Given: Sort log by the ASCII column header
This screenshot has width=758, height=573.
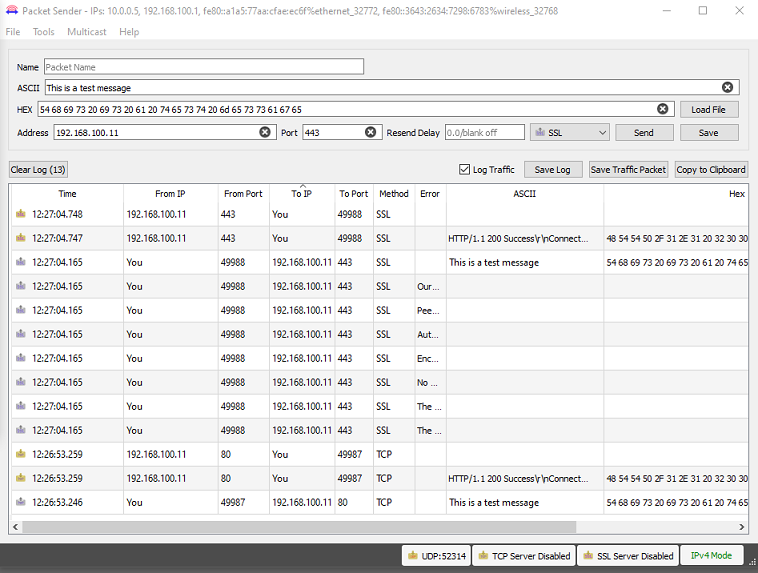Looking at the screenshot, I should [x=525, y=193].
